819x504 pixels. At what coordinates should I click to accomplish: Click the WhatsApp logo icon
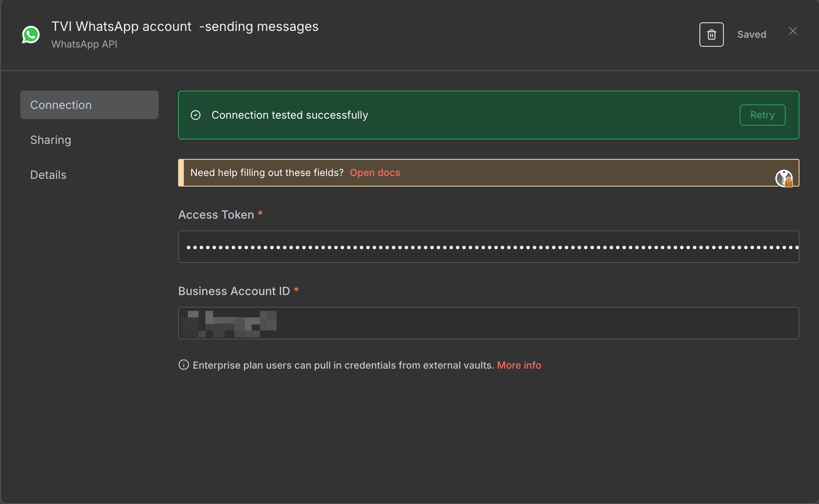(x=31, y=35)
